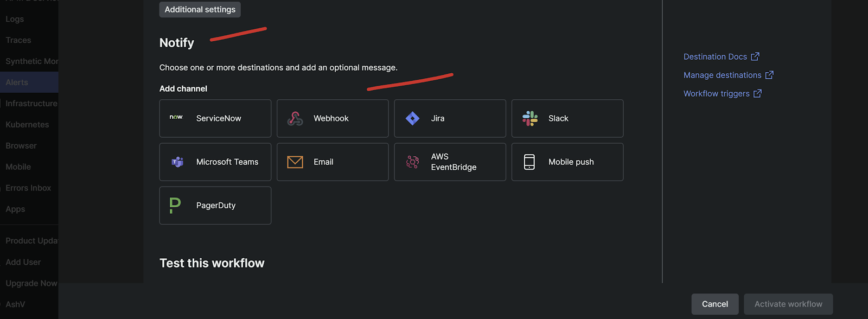
Task: Click the ServiceNow logo icon
Action: (x=176, y=118)
